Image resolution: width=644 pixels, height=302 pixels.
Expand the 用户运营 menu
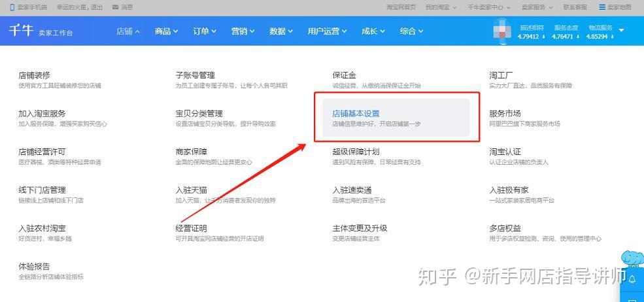327,31
